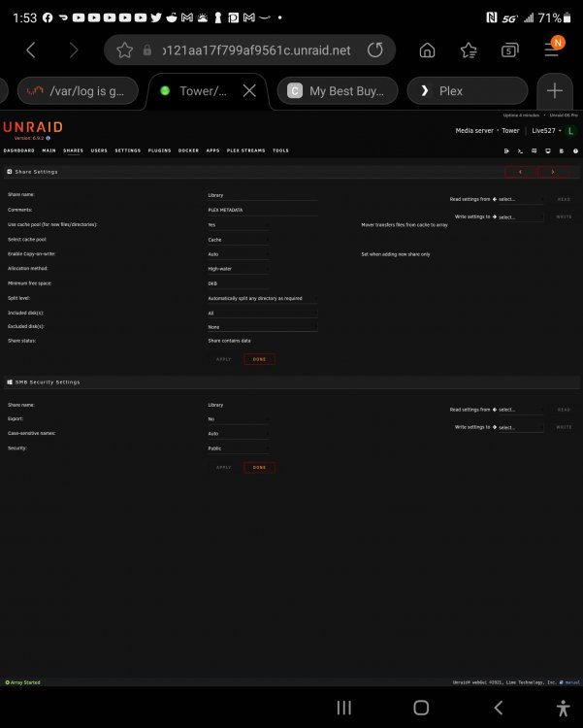Screen dimensions: 583x728
Task: Open the Enable Copy-on-write dropdown
Action: tap(238, 254)
